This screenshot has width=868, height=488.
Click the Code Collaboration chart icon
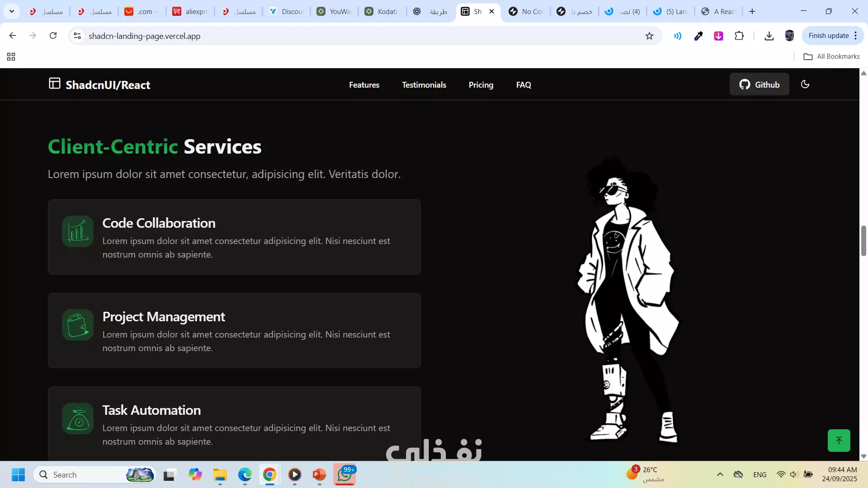(x=78, y=231)
